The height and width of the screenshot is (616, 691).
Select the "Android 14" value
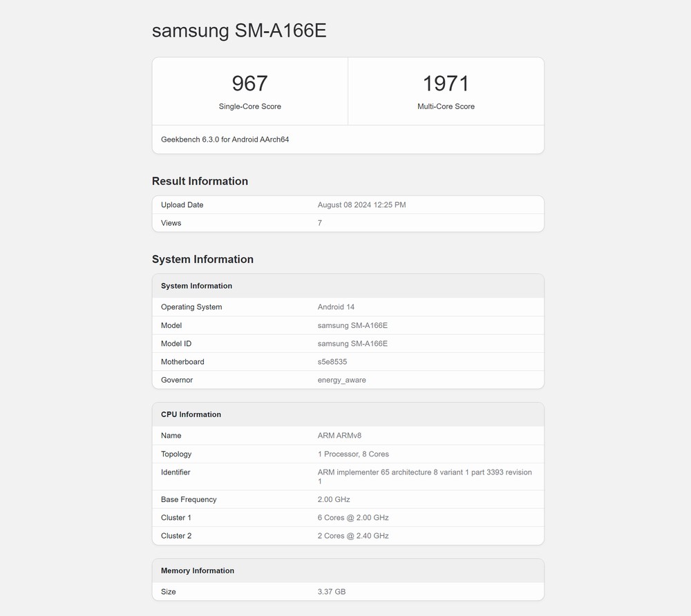336,307
